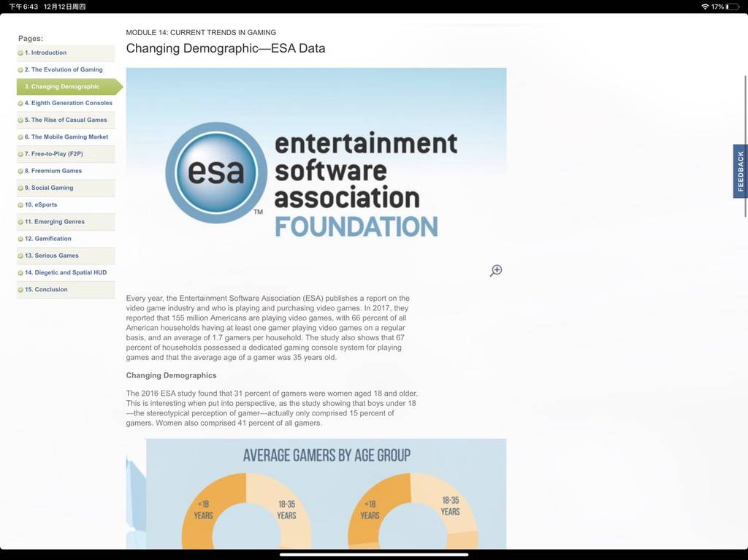Click the completion dot beside 15. Conclusion
Image resolution: width=748 pixels, height=560 pixels.
[x=20, y=290]
